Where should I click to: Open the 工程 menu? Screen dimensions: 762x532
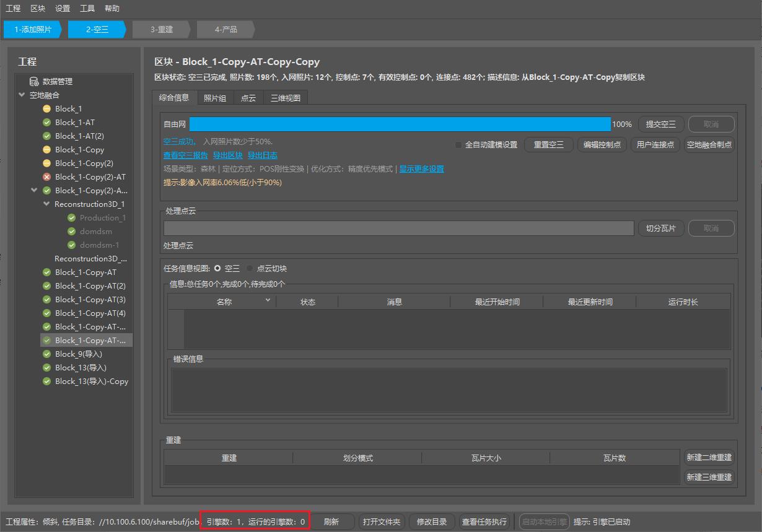coord(13,9)
